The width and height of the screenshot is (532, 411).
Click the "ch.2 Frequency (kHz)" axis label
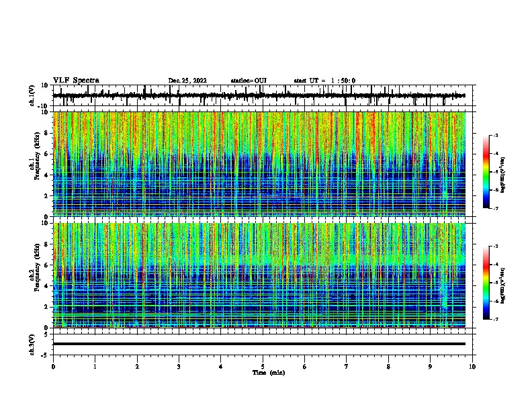pyautogui.click(x=34, y=267)
